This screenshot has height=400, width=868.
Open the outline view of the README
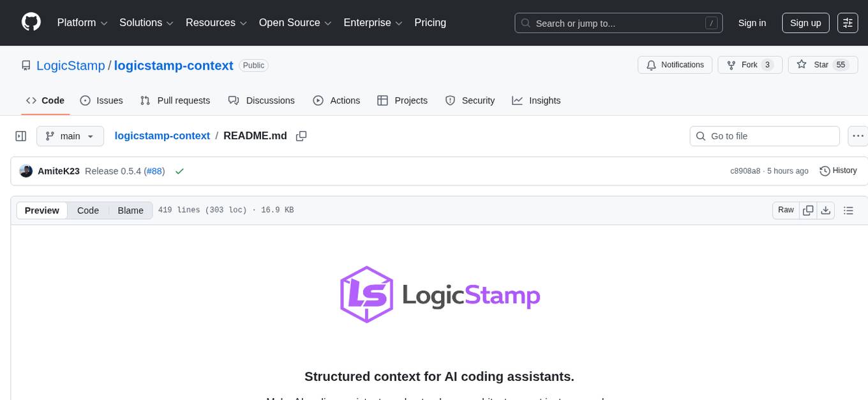[x=849, y=210]
